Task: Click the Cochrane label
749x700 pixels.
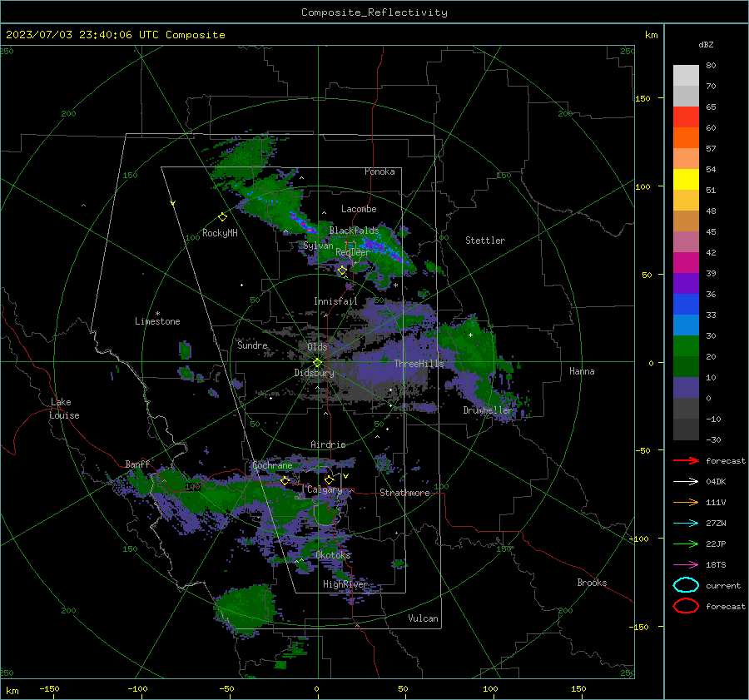Action: click(272, 465)
